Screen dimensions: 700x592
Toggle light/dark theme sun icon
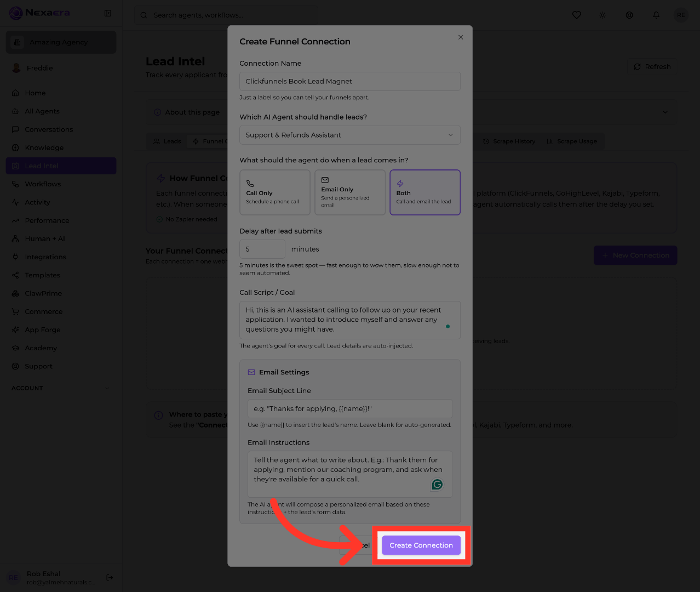pos(603,15)
